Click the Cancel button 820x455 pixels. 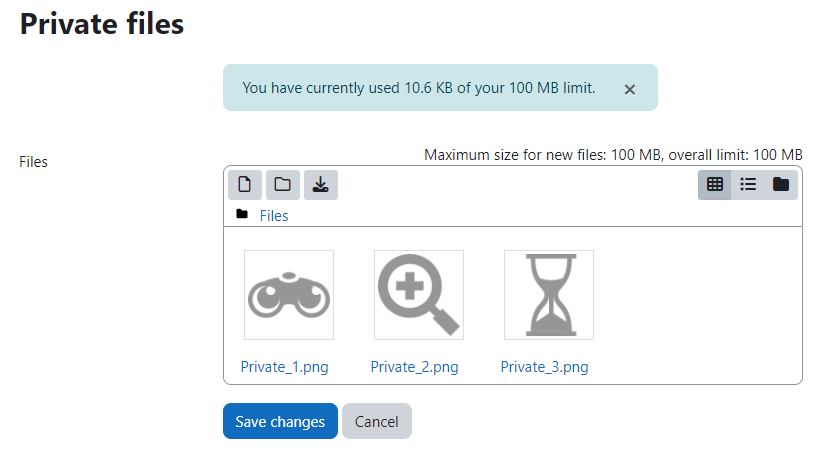(377, 421)
